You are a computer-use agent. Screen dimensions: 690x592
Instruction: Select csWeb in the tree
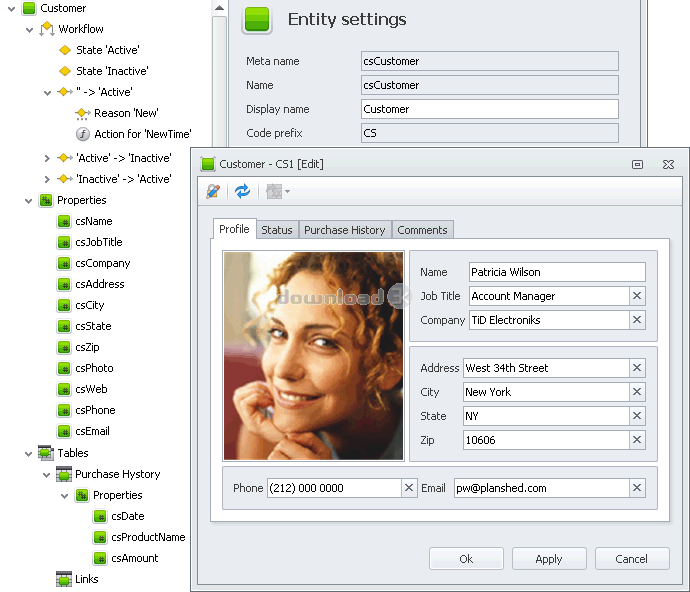[x=91, y=389]
